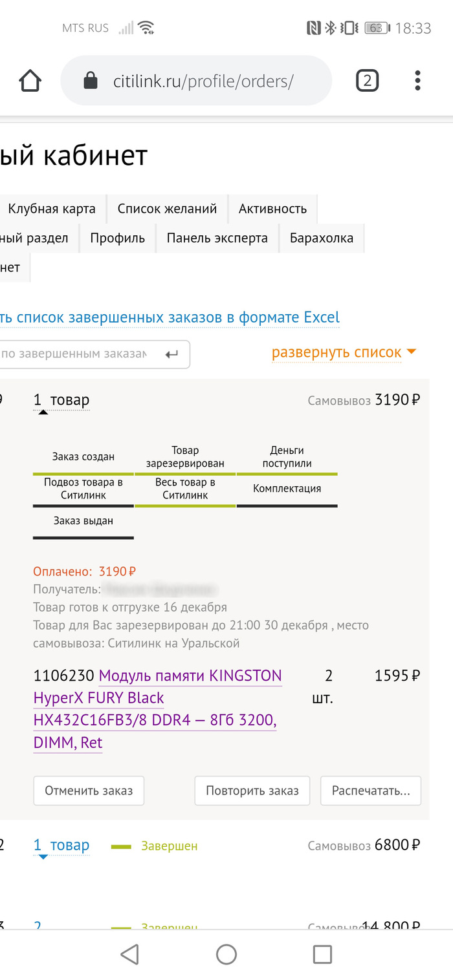453x980 pixels.
Task: Collapse the '1 товар' details of 3190 ₽ order
Action: point(61,401)
